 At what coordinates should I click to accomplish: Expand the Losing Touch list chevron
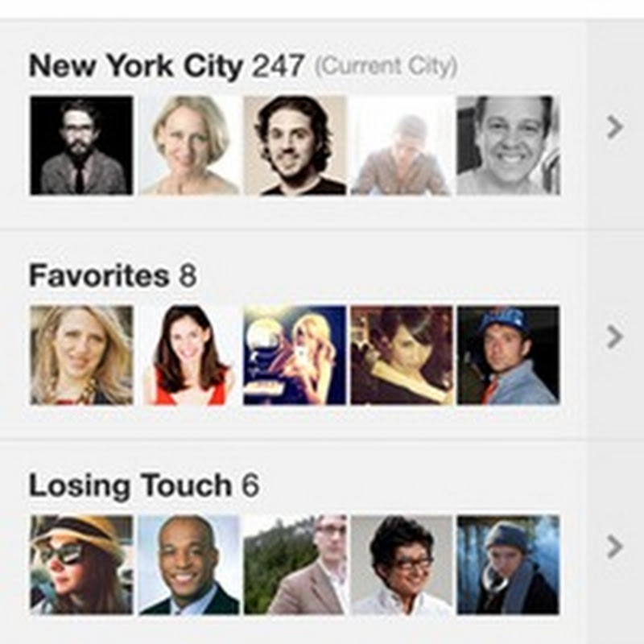615,547
